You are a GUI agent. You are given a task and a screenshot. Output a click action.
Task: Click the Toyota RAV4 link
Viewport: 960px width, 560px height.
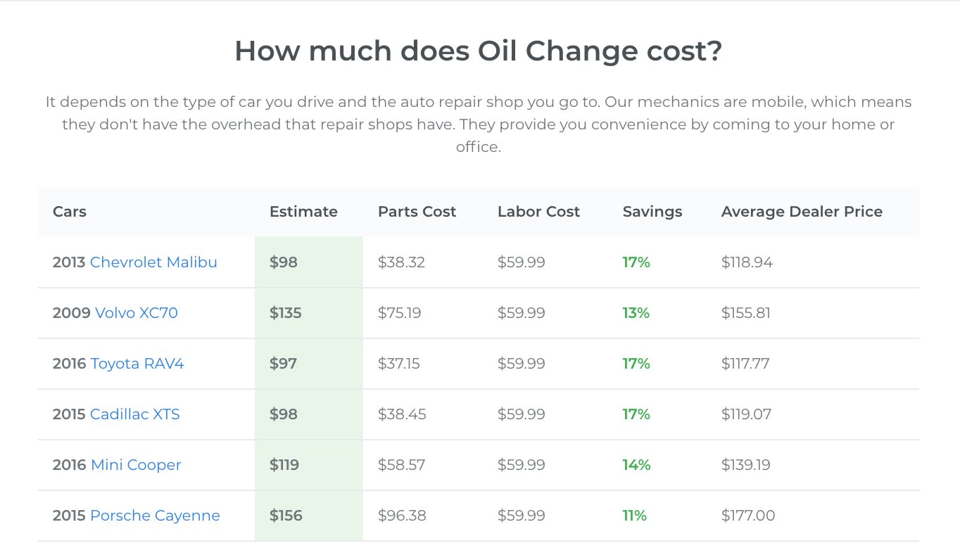pyautogui.click(x=137, y=364)
